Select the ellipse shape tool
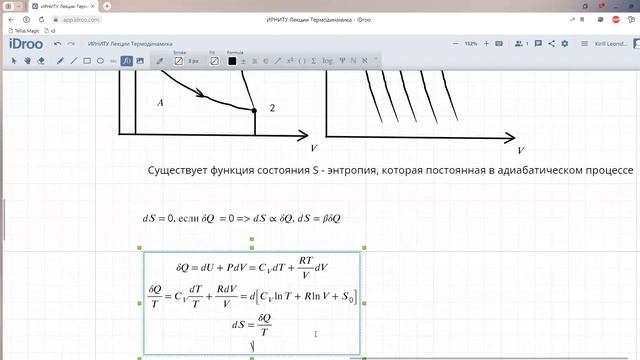640x360 pixels. pos(100,61)
